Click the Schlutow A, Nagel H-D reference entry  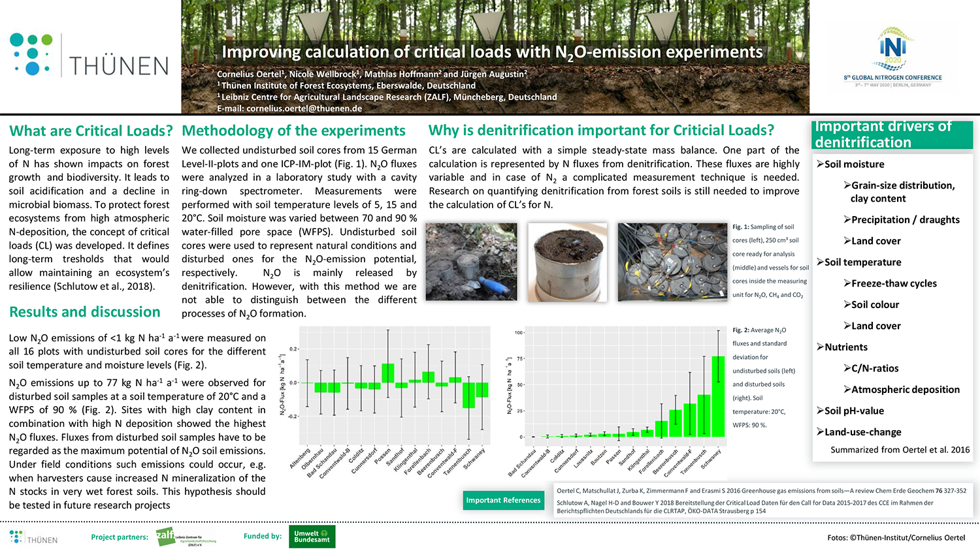(x=745, y=507)
